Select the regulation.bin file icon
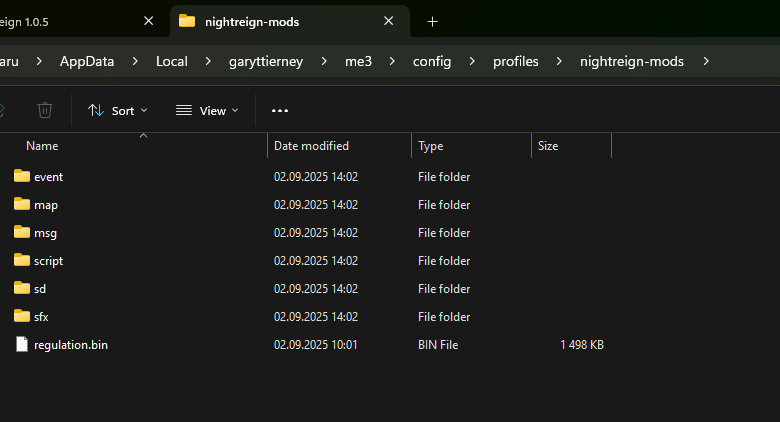Viewport: 780px width, 422px height. (x=22, y=345)
